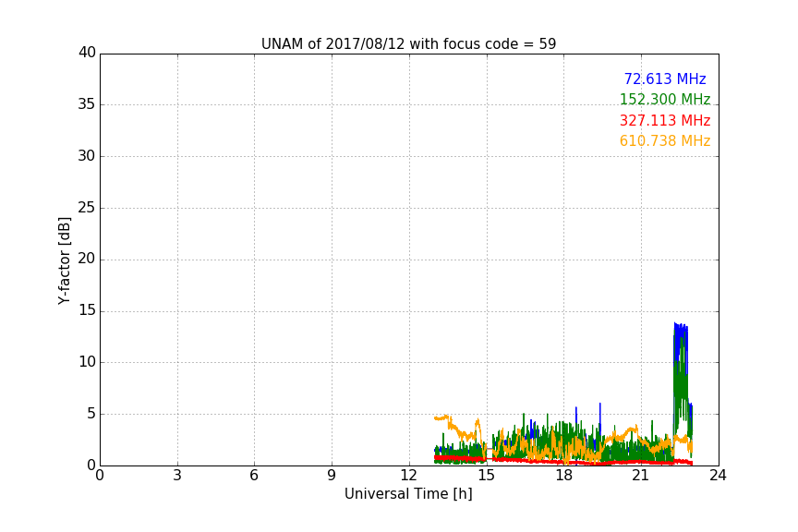This screenshot has width=798, height=532.
Task: Click the x-axis tick label '6'
Action: [255, 476]
